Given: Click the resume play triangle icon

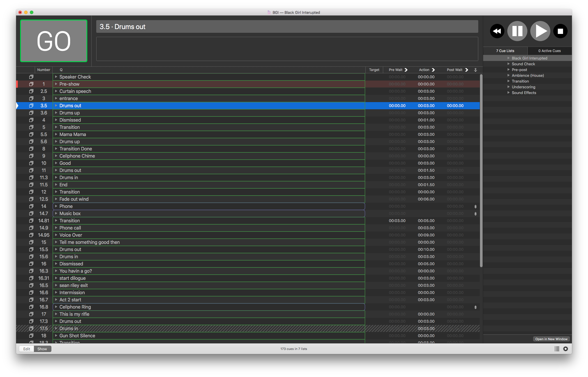Looking at the screenshot, I should tap(540, 31).
